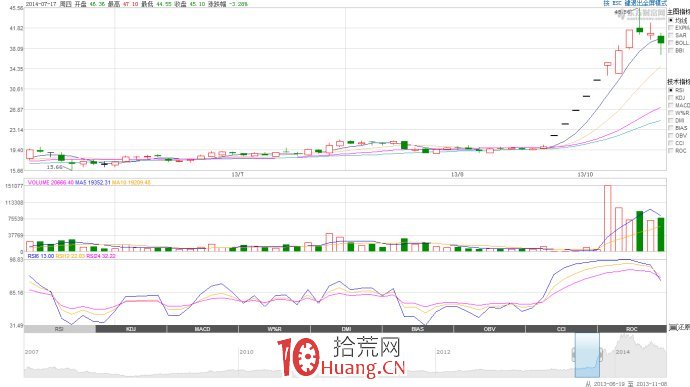690x387 pixels.
Task: Click the 13/10 date label on the price axis
Action: pos(585,175)
